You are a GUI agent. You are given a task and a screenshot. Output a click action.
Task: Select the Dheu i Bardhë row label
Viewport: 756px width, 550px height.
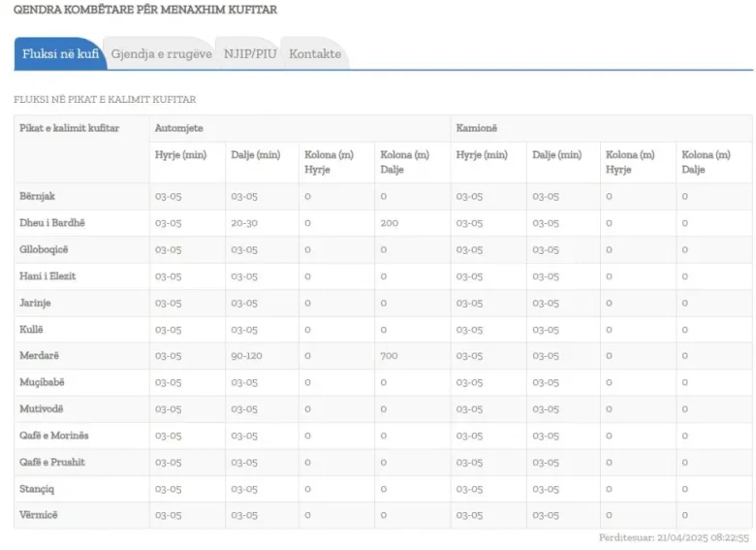tap(52, 223)
